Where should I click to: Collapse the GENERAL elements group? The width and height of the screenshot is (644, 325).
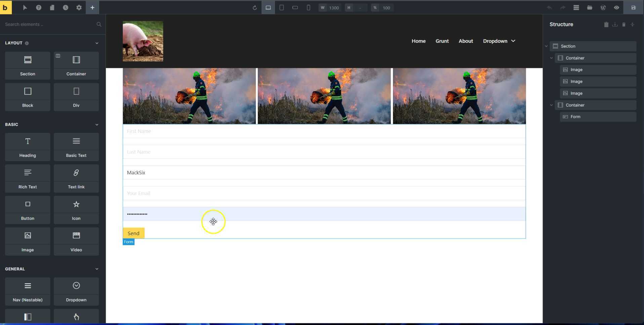coord(97,269)
